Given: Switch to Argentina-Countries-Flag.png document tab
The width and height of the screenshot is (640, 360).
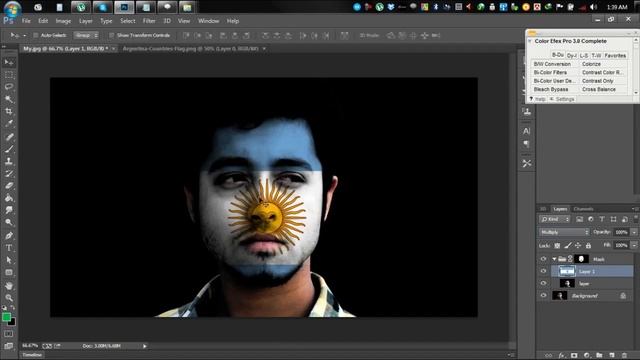Looking at the screenshot, I should pos(190,49).
